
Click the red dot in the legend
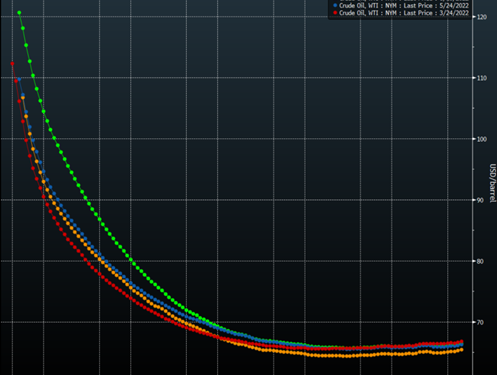335,13
